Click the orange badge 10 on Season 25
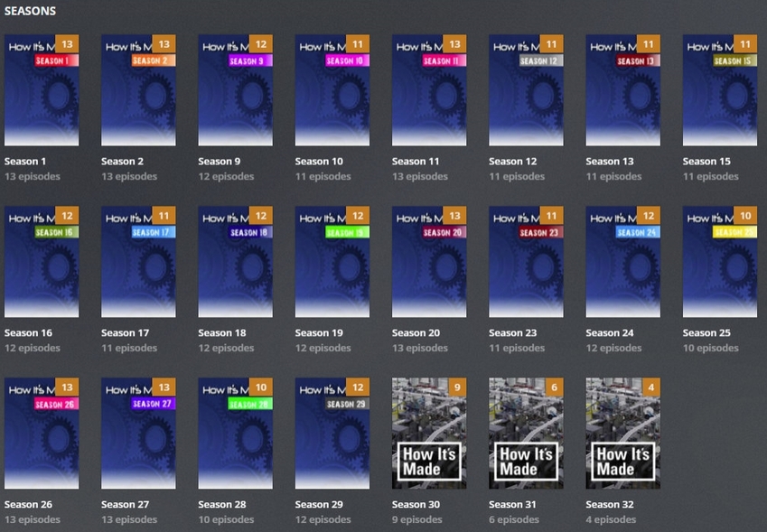The height and width of the screenshot is (532, 767). point(745,216)
